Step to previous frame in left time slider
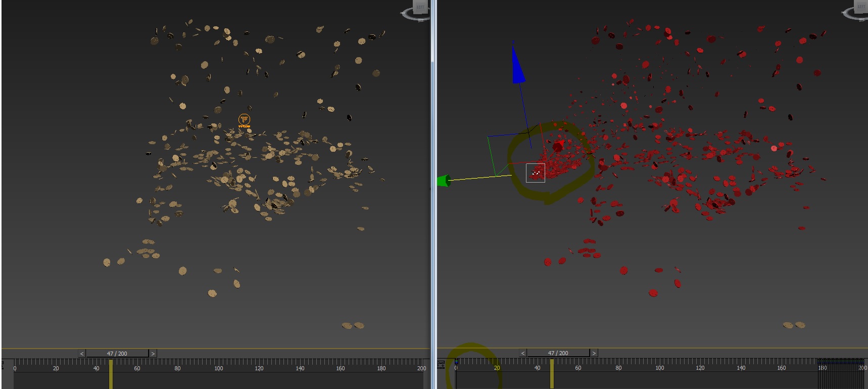868x389 pixels. tap(82, 354)
